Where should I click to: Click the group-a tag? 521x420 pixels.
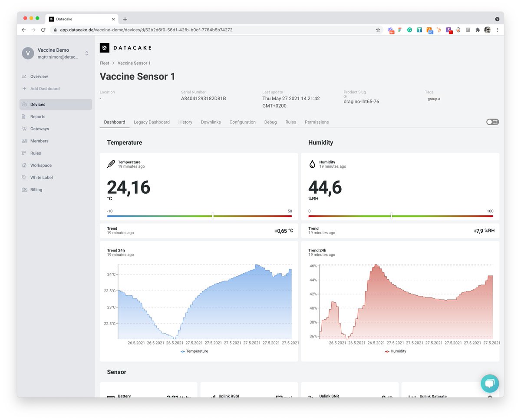pyautogui.click(x=434, y=99)
